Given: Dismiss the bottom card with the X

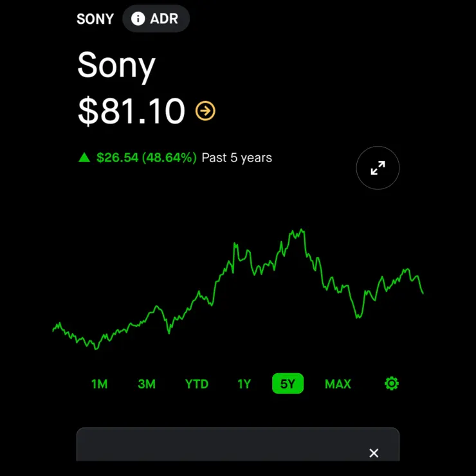Looking at the screenshot, I should pos(374,453).
